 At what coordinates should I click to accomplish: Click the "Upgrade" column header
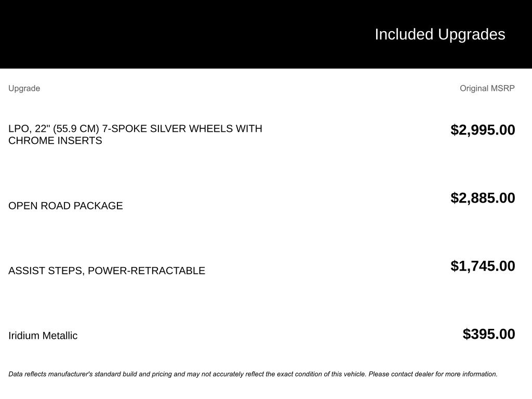pyautogui.click(x=24, y=88)
